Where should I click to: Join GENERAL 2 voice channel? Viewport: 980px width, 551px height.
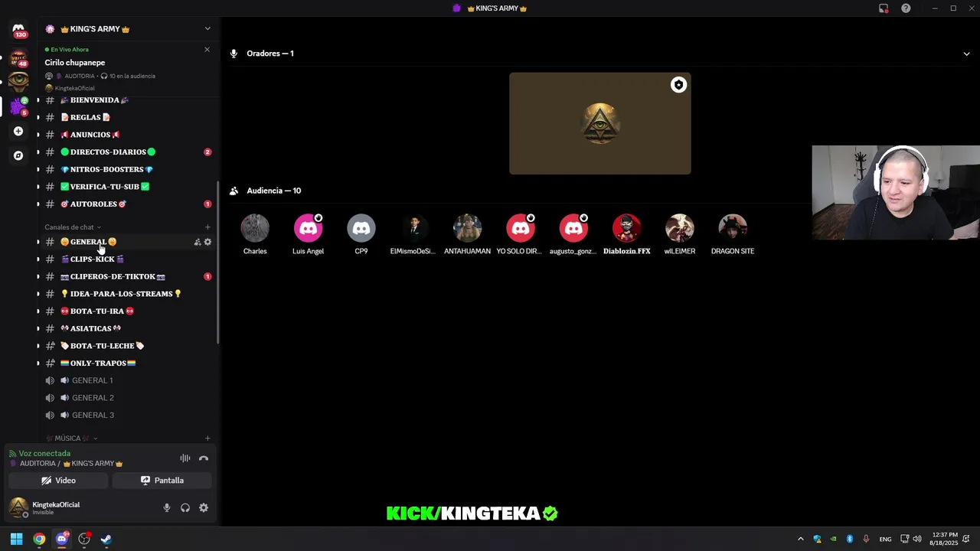pos(128,398)
